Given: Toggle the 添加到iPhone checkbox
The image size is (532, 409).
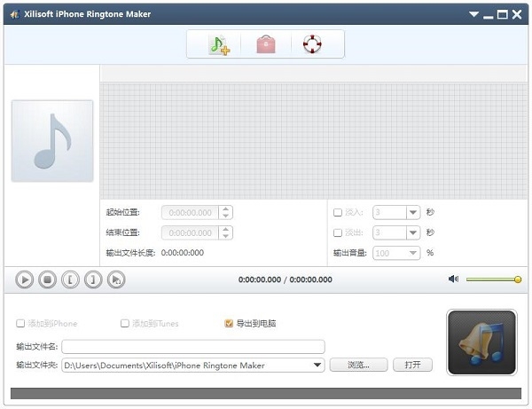Looking at the screenshot, I should [20, 323].
